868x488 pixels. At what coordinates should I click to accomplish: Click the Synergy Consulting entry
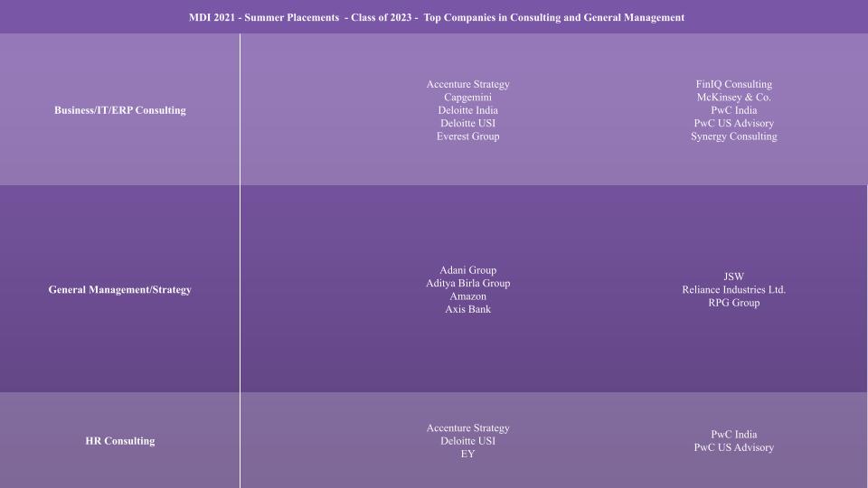(x=734, y=136)
